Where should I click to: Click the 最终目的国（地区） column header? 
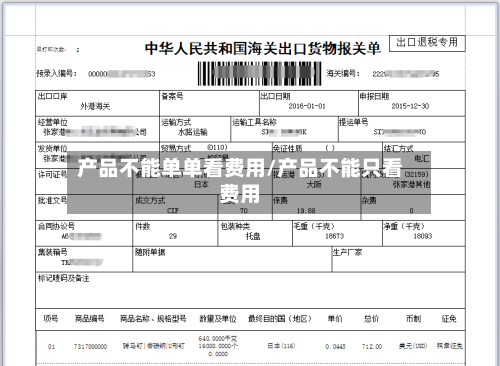(280, 319)
